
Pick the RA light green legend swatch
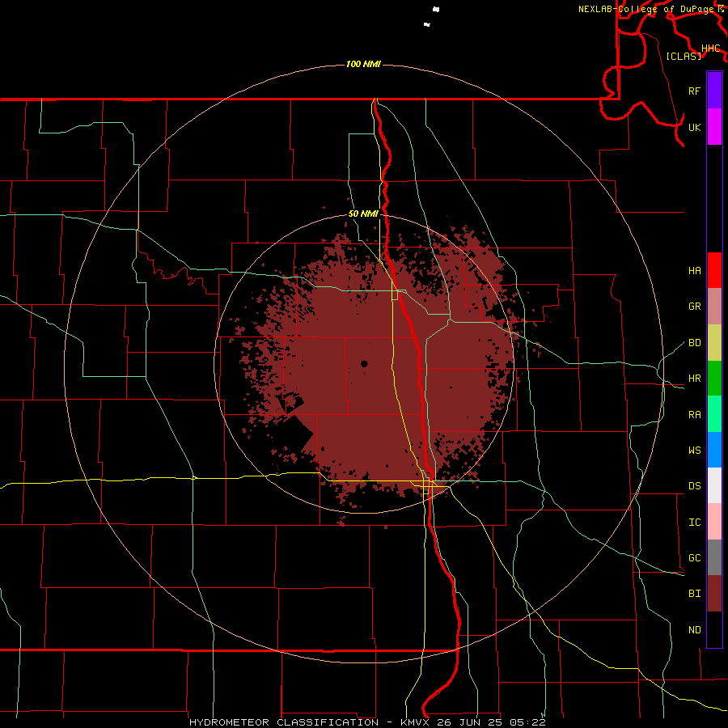pos(714,414)
